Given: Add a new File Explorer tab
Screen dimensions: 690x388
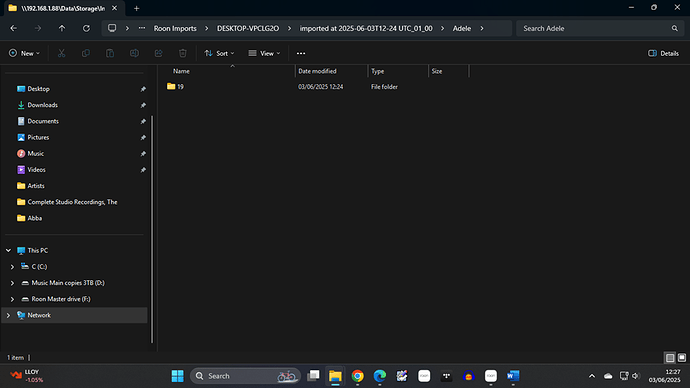Looking at the screenshot, I should tap(136, 8).
